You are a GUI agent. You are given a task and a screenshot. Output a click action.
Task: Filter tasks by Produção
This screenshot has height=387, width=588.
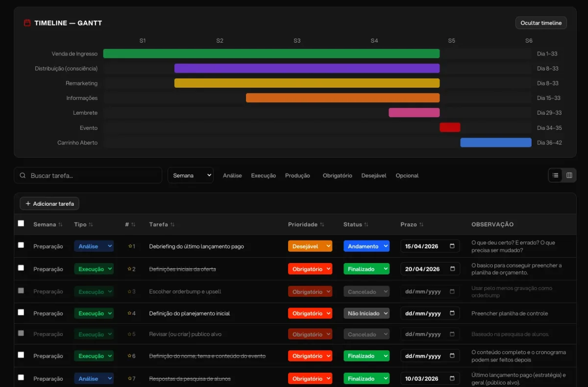coord(297,175)
